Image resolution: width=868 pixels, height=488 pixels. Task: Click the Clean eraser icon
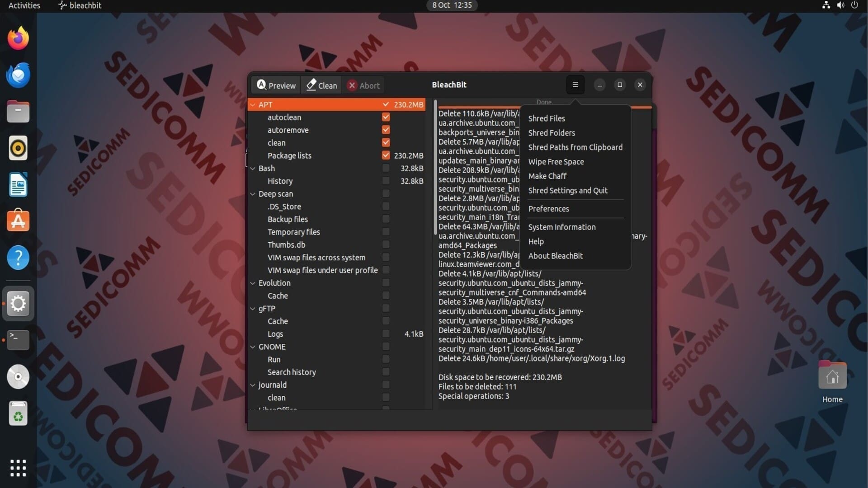point(311,85)
